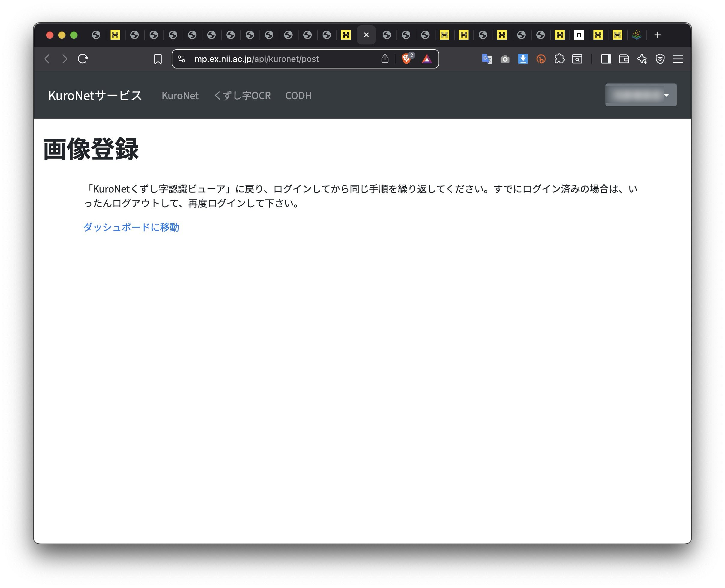The image size is (725, 588).
Task: Toggle Brave Shields for this site
Action: 406,58
